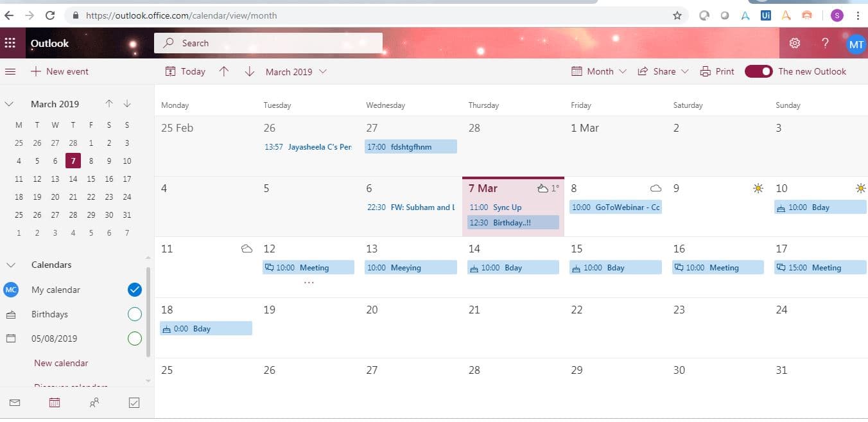Open the app launcher waffle icon
Screen dimensions: 868x422
pos(10,43)
